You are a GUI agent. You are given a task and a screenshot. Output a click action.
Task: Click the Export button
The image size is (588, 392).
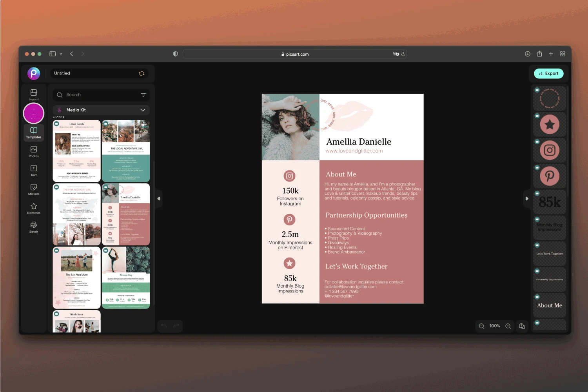548,73
